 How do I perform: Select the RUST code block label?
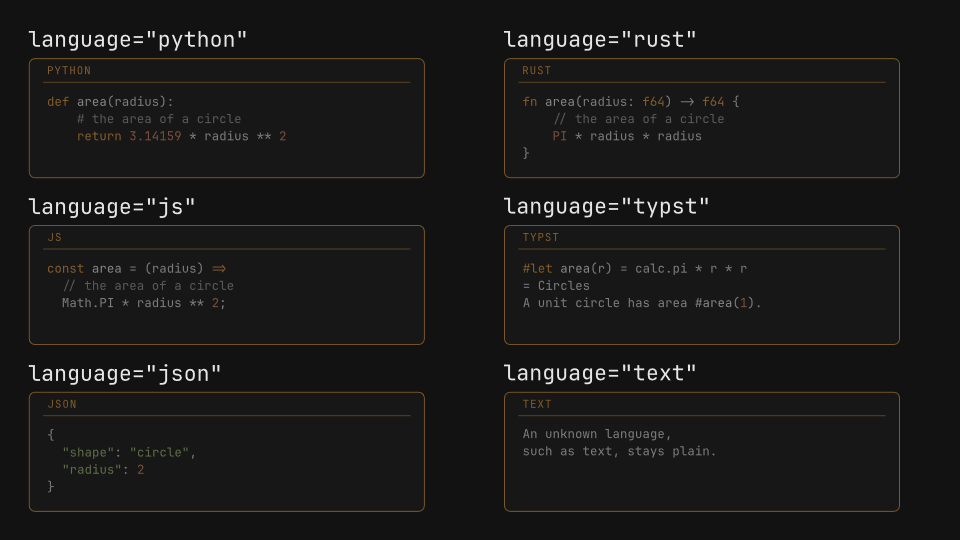(x=537, y=70)
